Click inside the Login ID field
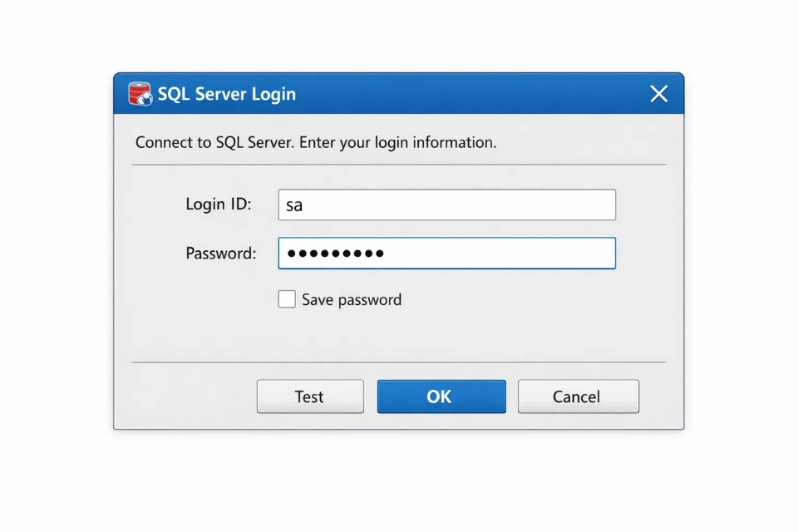 pos(446,204)
